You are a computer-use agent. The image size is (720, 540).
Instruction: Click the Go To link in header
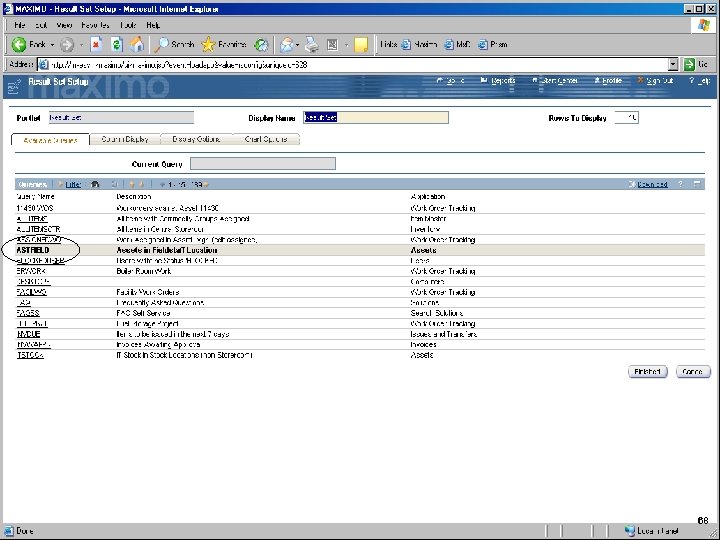click(x=450, y=81)
